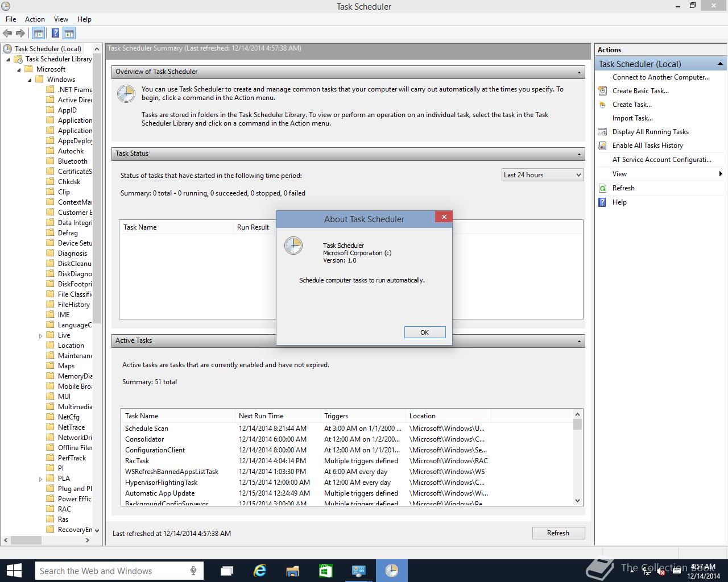Screen dimensions: 728x582
Task: Expand the Live folder node
Action: coord(40,336)
